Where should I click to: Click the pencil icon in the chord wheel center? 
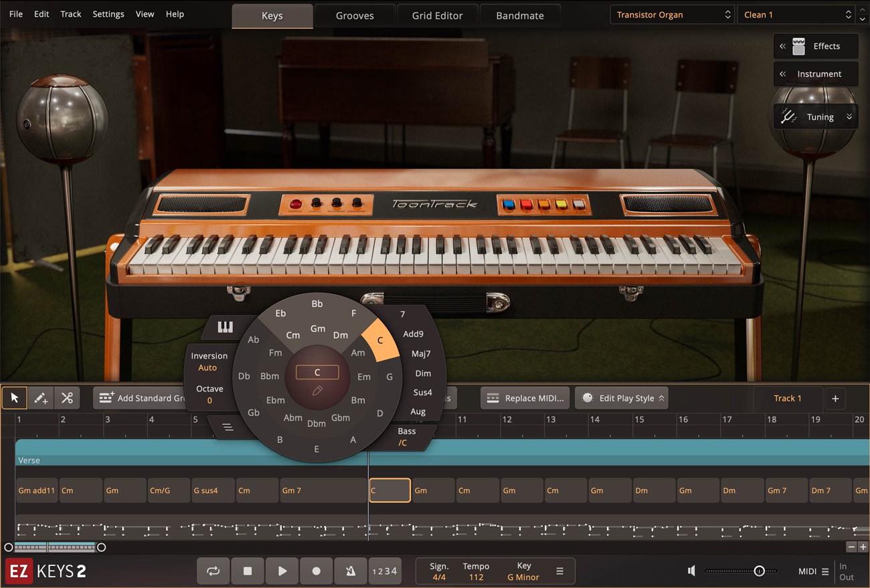tap(317, 390)
